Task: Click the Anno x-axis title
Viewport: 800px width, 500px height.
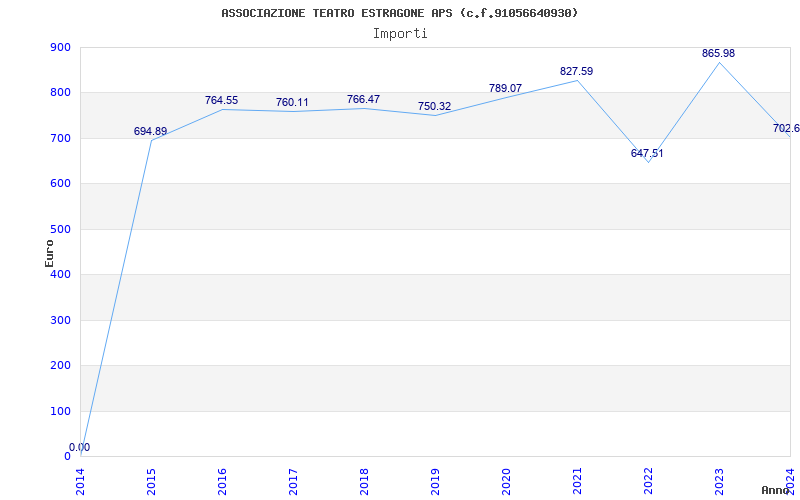Action: (775, 490)
